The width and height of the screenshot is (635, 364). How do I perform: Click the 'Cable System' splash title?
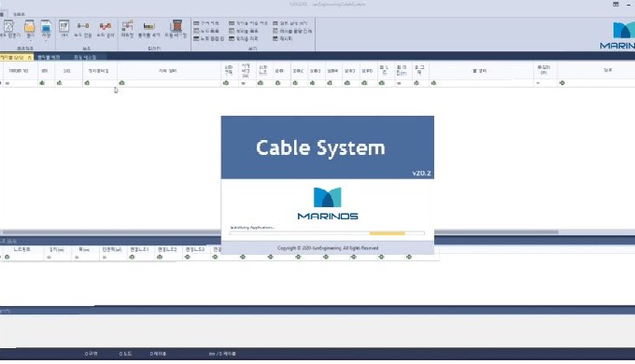click(320, 147)
